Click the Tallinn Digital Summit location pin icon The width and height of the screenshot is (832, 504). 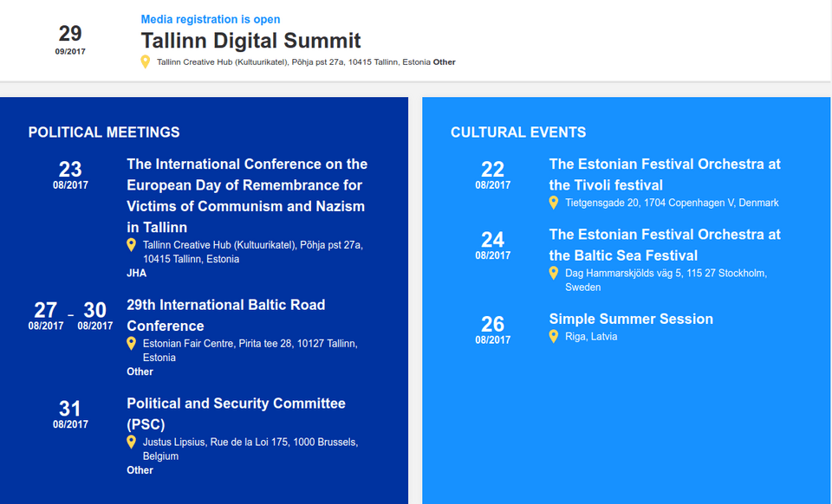coord(146,61)
